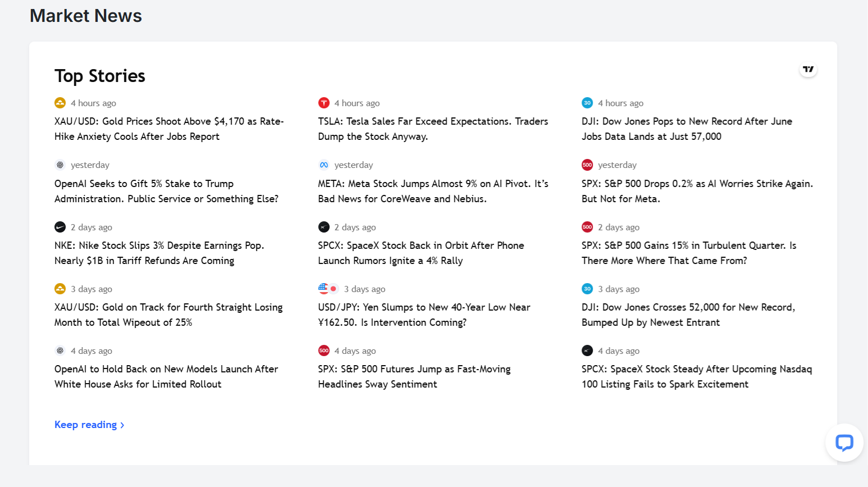Open the chat support bubble

(844, 443)
